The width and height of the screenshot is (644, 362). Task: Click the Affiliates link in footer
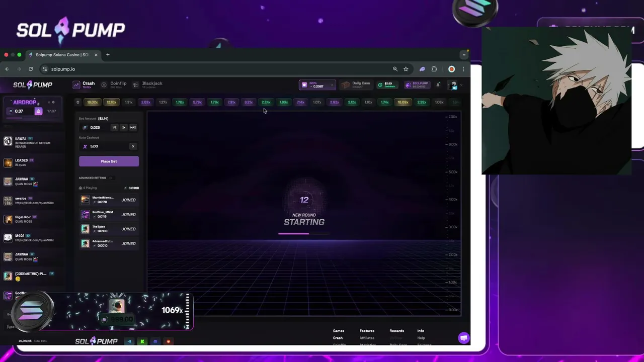pyautogui.click(x=367, y=338)
